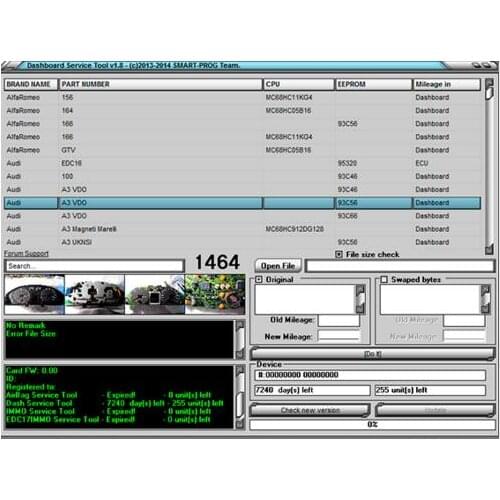Select the Audi 100 row

coord(242,176)
